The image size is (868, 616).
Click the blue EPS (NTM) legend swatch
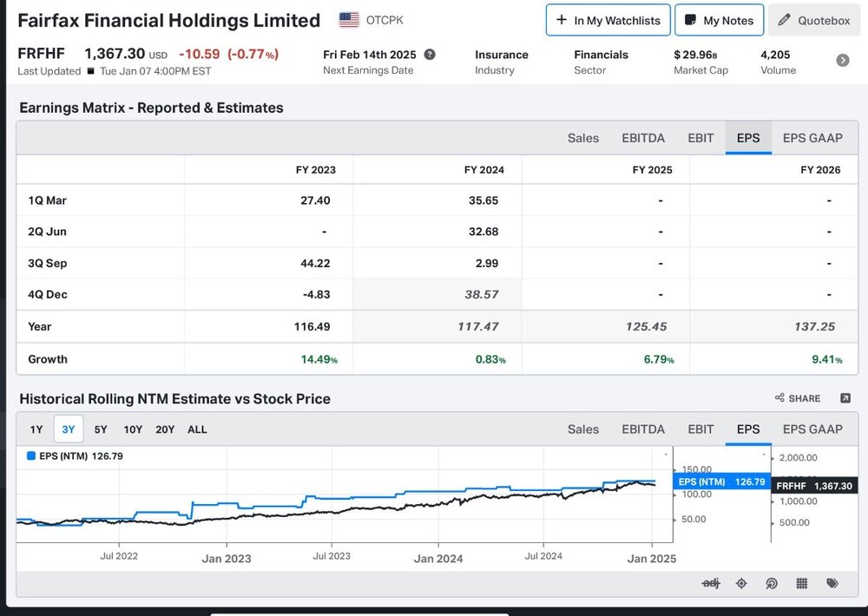pos(31,456)
